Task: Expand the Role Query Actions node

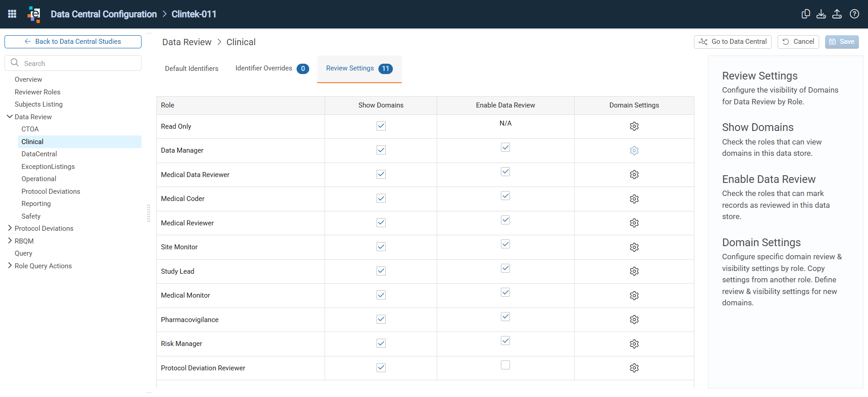Action: coord(9,266)
